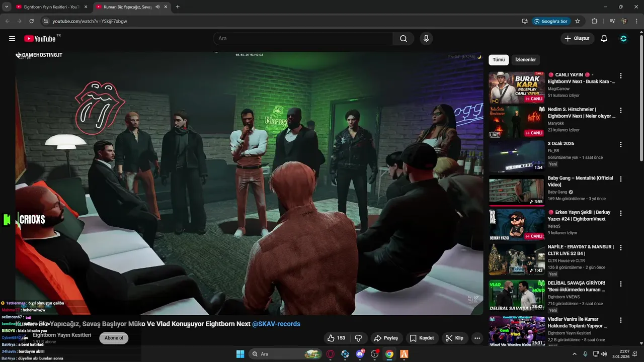Start voice search with the microphone

point(426,39)
